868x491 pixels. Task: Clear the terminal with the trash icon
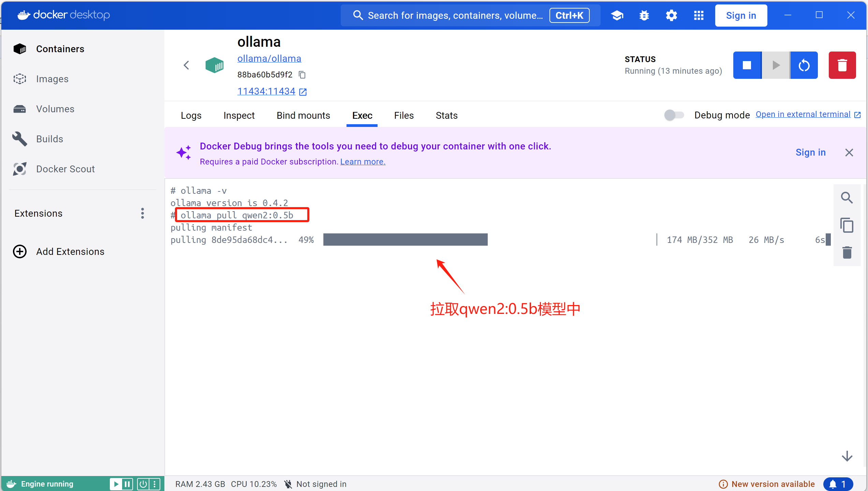[x=847, y=253]
